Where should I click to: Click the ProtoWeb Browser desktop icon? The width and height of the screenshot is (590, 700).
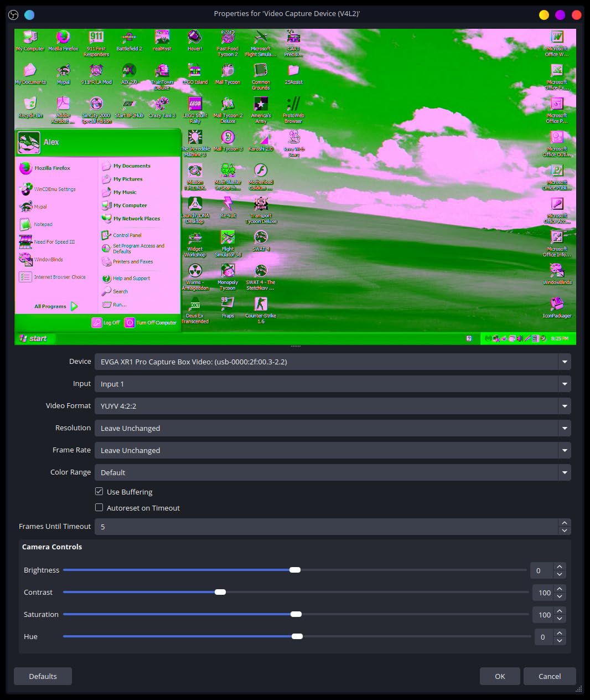(x=293, y=110)
